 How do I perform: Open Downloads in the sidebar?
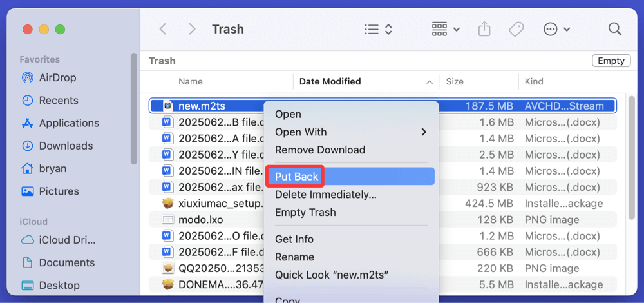pyautogui.click(x=66, y=146)
